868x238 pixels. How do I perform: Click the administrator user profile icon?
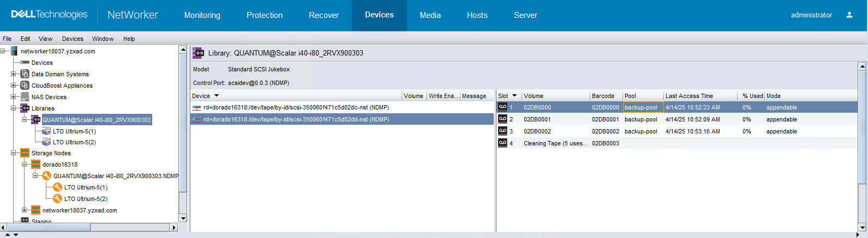pos(849,15)
